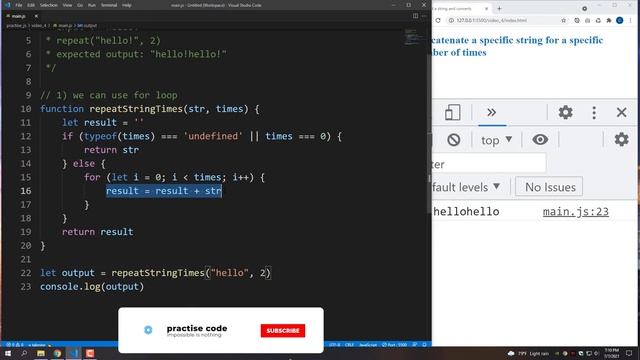Open the editor more actions ellipsis
640x360 pixels.
(424, 16)
